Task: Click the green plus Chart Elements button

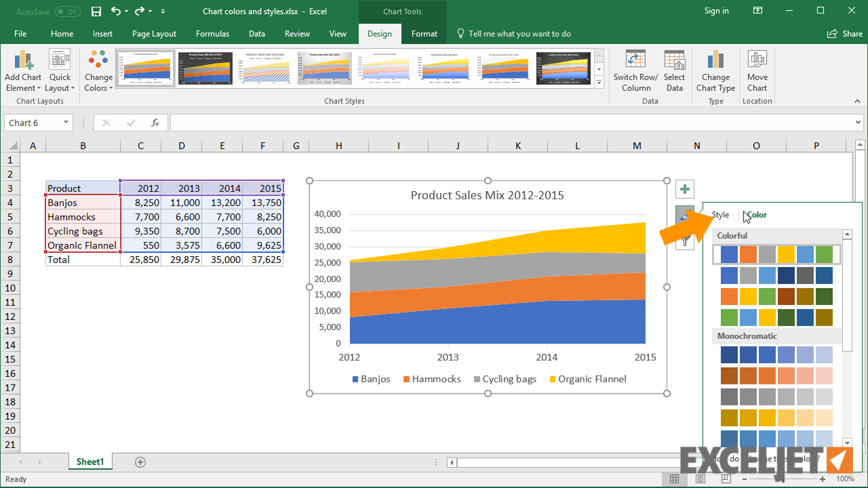Action: point(685,189)
